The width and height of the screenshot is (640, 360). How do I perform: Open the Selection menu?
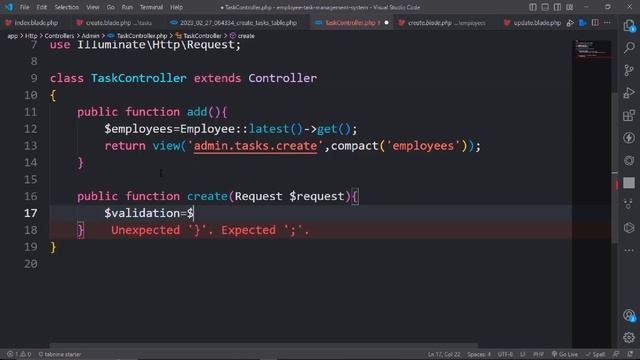click(67, 7)
